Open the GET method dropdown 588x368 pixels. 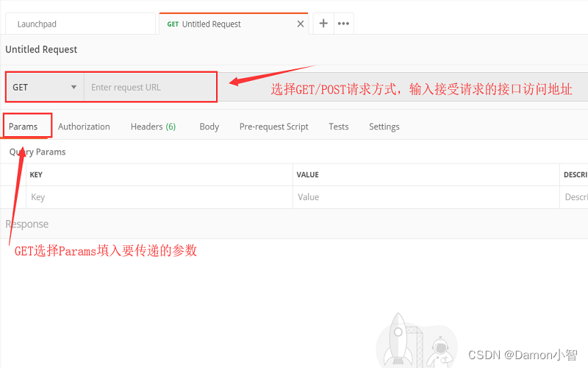[45, 87]
